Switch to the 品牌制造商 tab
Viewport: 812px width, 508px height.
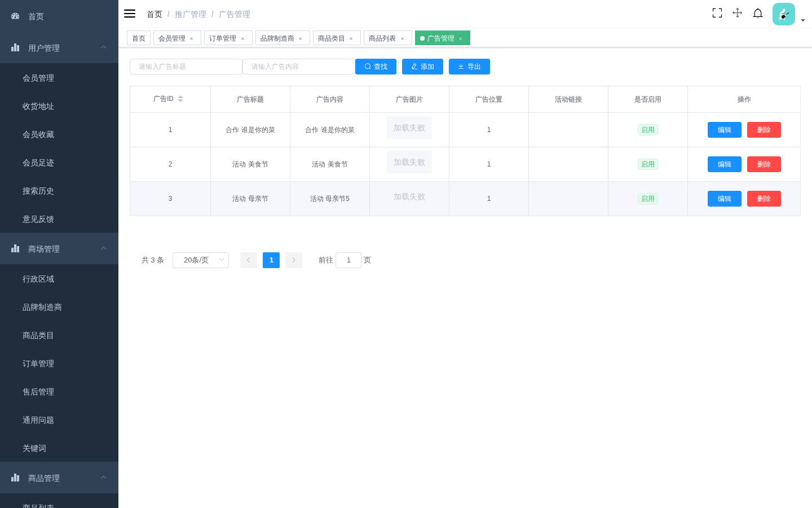[x=277, y=38]
